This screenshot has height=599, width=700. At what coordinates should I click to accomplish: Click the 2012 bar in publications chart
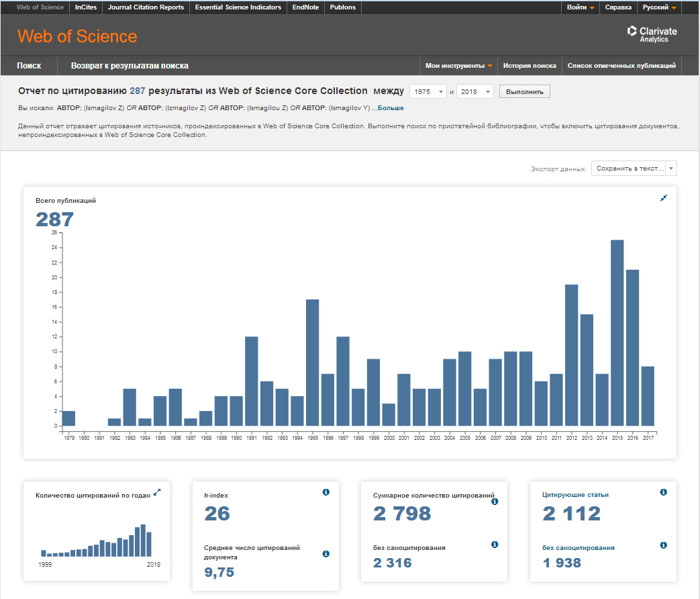[x=571, y=355]
